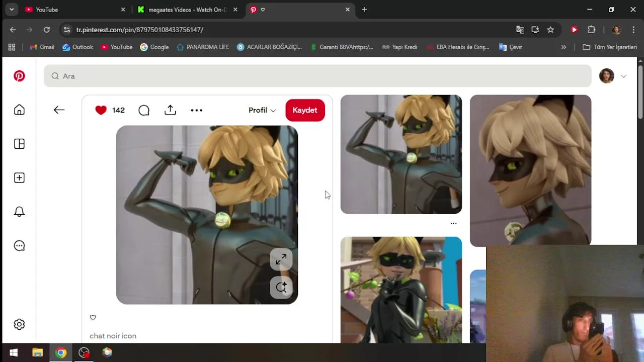Click the main Chat Noir pin image
The height and width of the screenshot is (362, 644).
tap(207, 215)
